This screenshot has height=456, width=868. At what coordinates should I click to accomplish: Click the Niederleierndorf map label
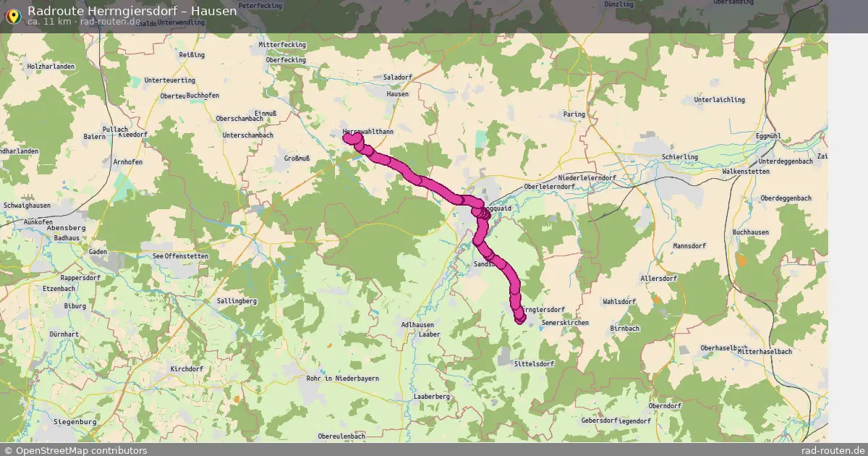(587, 177)
